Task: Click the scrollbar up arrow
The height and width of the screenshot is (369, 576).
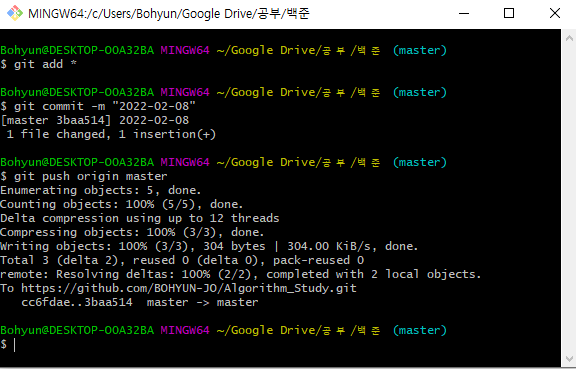Action: click(569, 38)
